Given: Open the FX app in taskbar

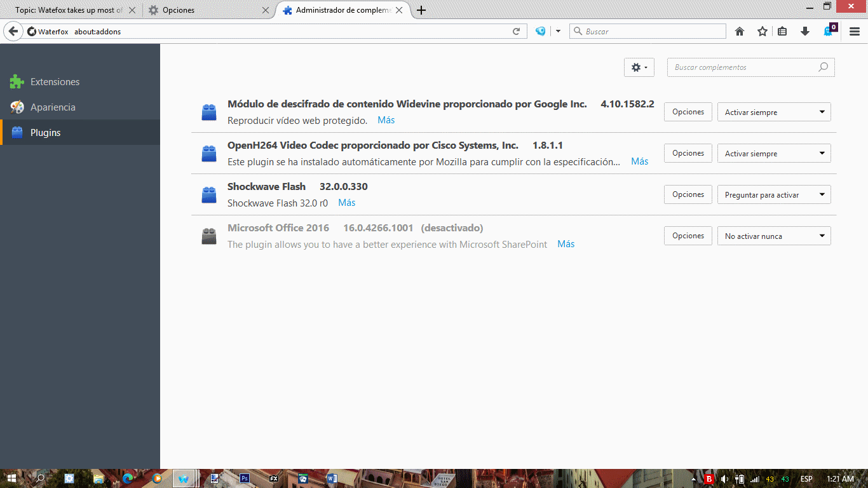Looking at the screenshot, I should coord(274,478).
